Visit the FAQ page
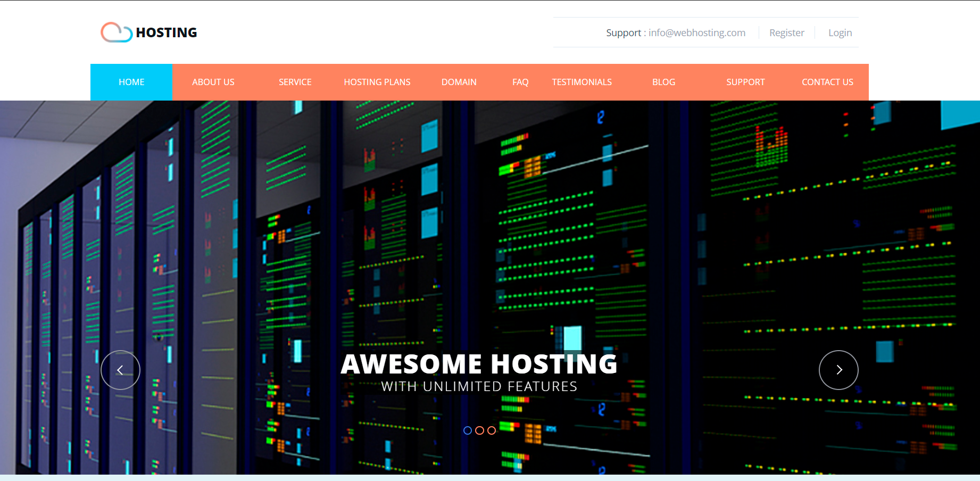980x481 pixels. click(x=520, y=82)
